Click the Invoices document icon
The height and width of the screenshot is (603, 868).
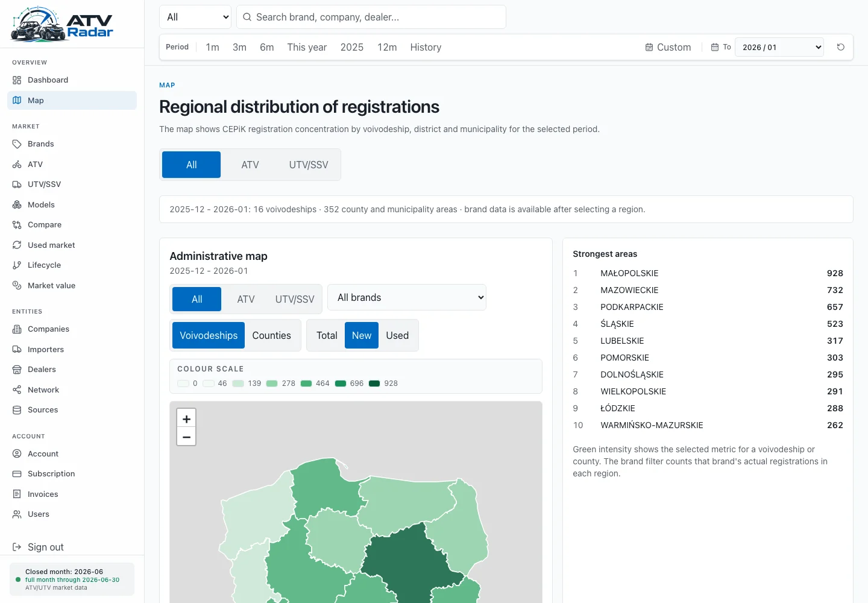click(x=17, y=494)
